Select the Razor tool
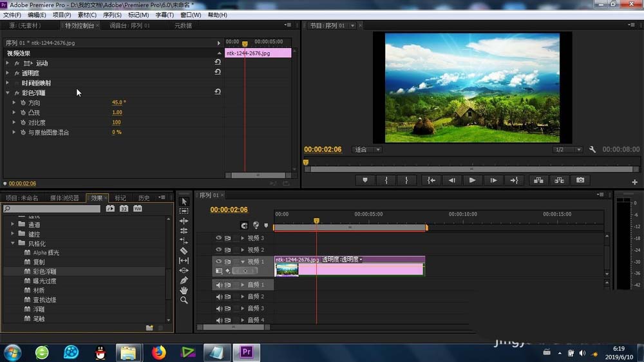 tap(184, 251)
